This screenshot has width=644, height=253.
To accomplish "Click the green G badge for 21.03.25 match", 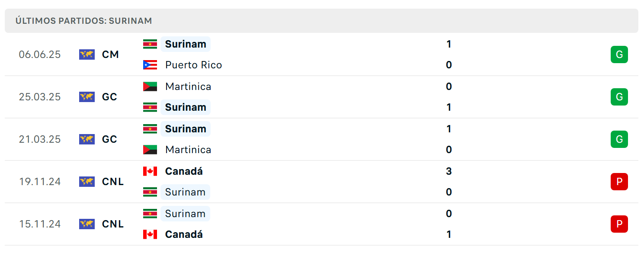I will coord(619,139).
